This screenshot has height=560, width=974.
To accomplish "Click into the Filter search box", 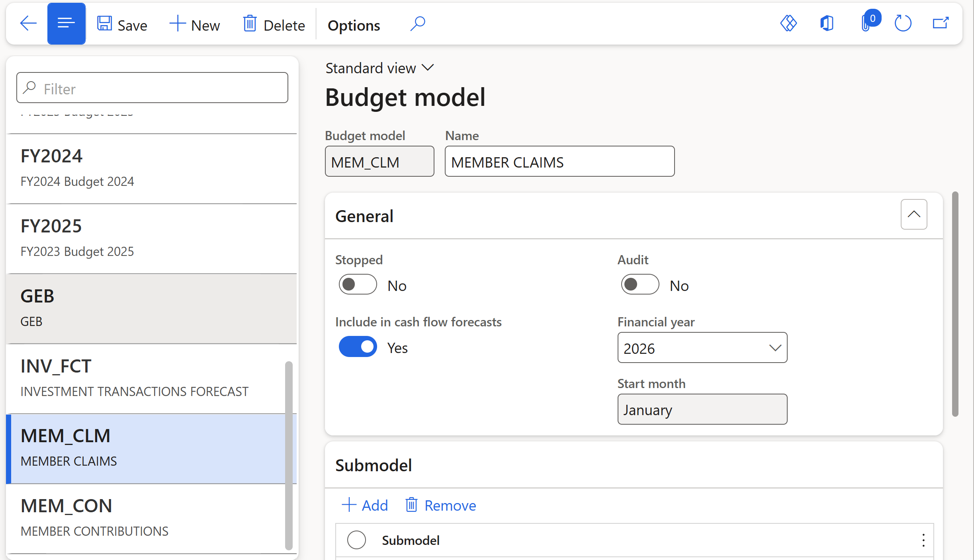I will pos(152,88).
